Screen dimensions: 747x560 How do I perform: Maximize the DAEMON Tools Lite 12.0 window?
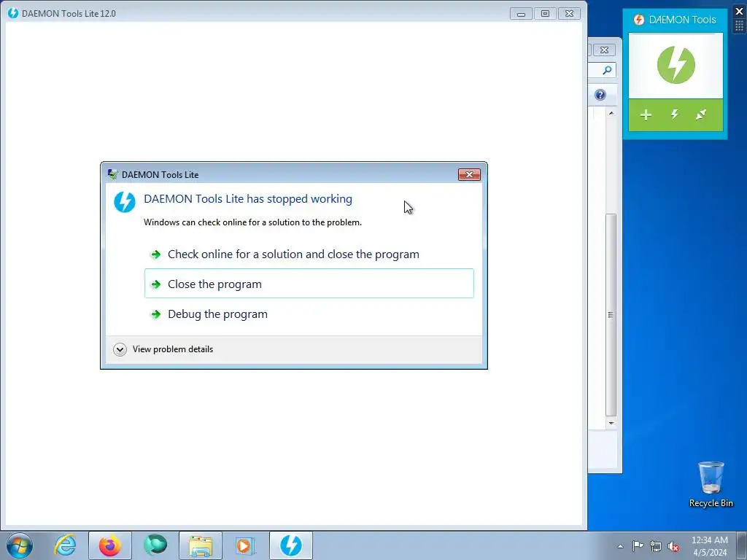pos(545,14)
